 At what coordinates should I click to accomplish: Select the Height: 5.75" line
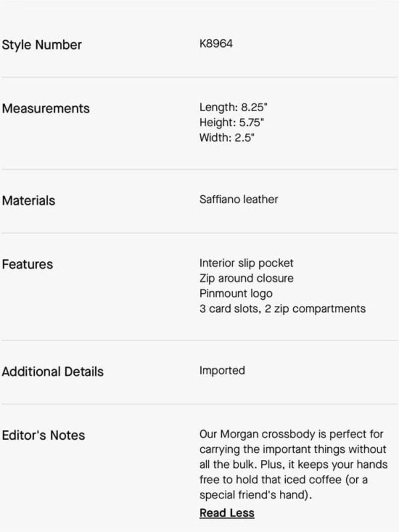[x=231, y=123]
